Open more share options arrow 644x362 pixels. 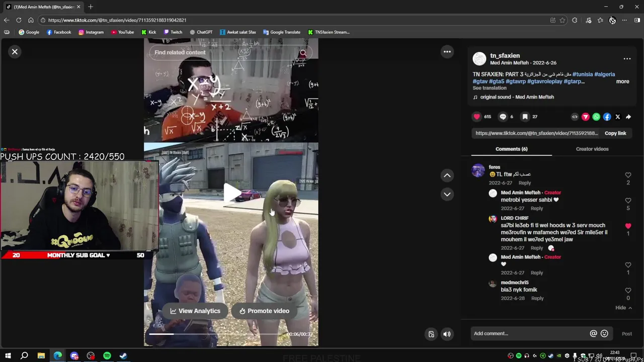[628, 117]
